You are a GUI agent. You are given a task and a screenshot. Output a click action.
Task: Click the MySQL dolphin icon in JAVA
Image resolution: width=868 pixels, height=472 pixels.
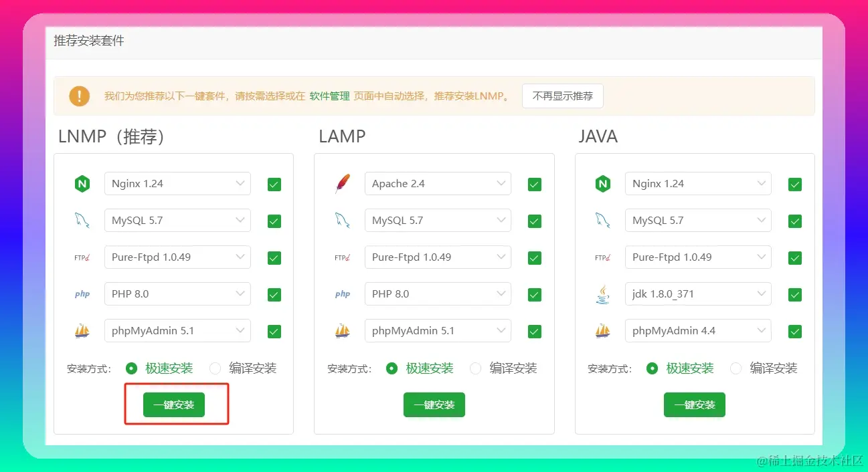point(602,220)
